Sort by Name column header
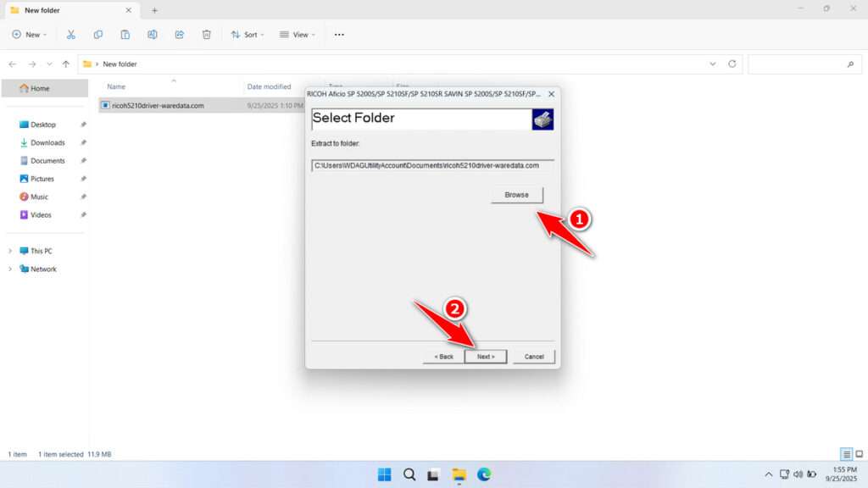The width and height of the screenshot is (868, 488). click(x=116, y=87)
